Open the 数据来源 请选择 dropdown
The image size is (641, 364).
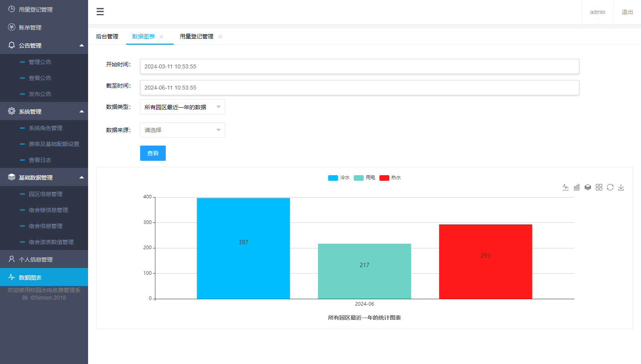click(183, 130)
